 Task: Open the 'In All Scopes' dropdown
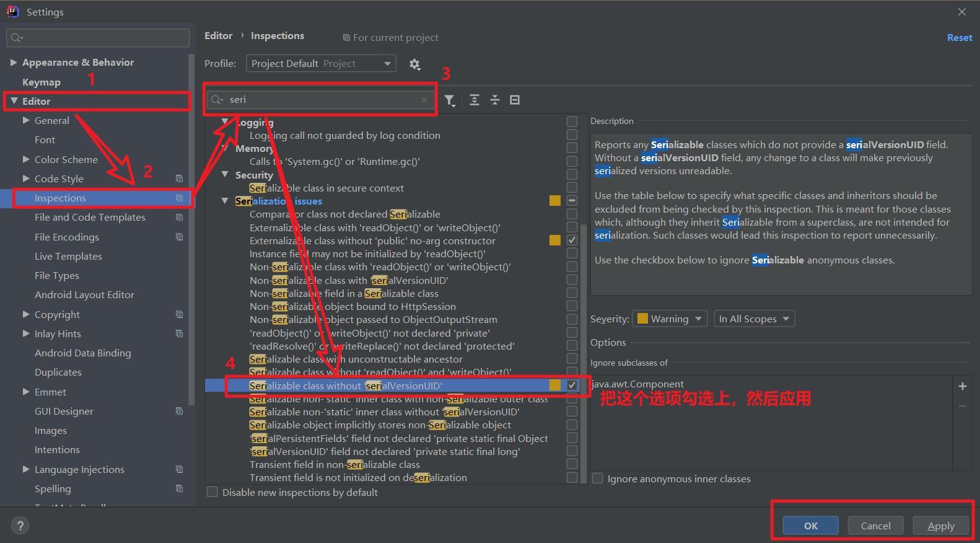pyautogui.click(x=754, y=319)
